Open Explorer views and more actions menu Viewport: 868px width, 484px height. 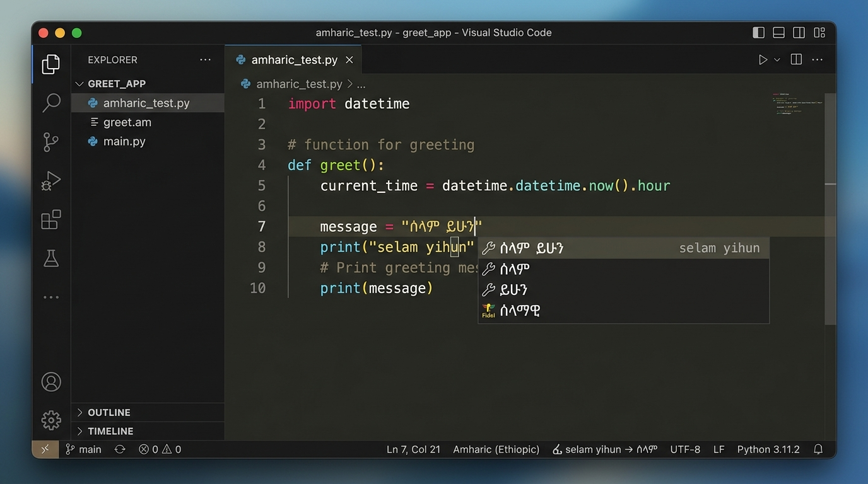(x=206, y=60)
